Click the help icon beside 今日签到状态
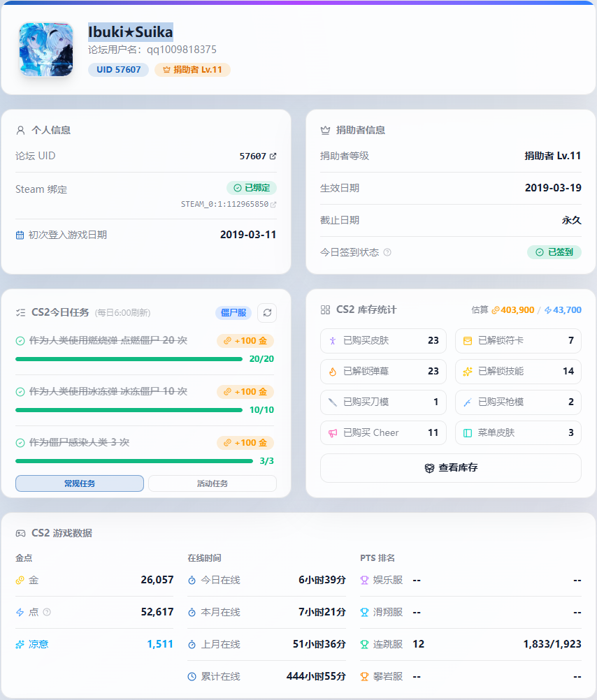597x700 pixels. coord(387,252)
